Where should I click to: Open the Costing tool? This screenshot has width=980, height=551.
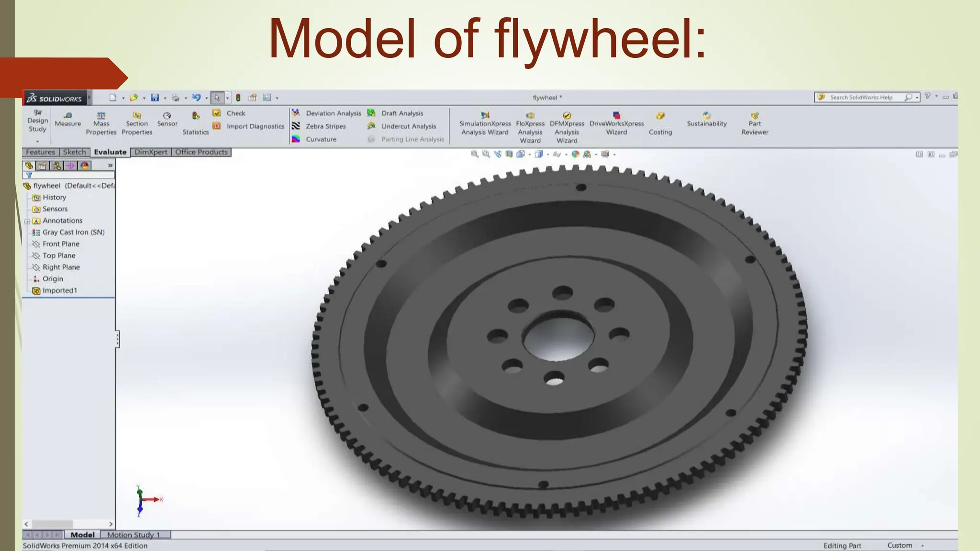tap(660, 123)
